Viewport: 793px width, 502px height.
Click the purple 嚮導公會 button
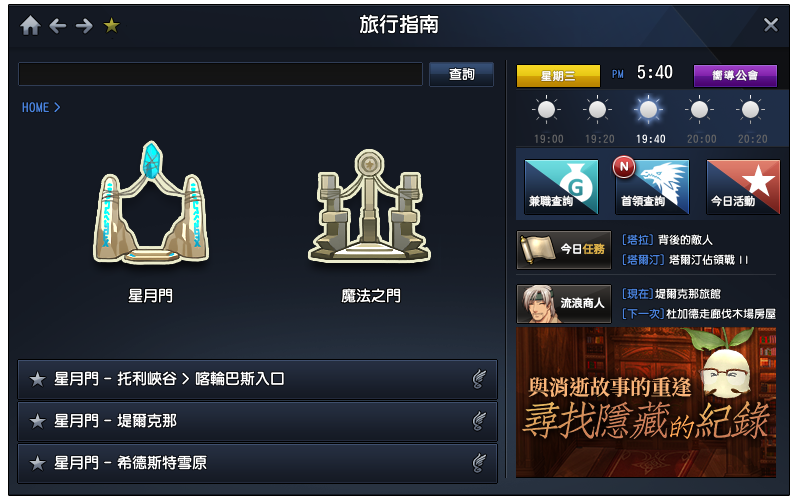pyautogui.click(x=735, y=76)
